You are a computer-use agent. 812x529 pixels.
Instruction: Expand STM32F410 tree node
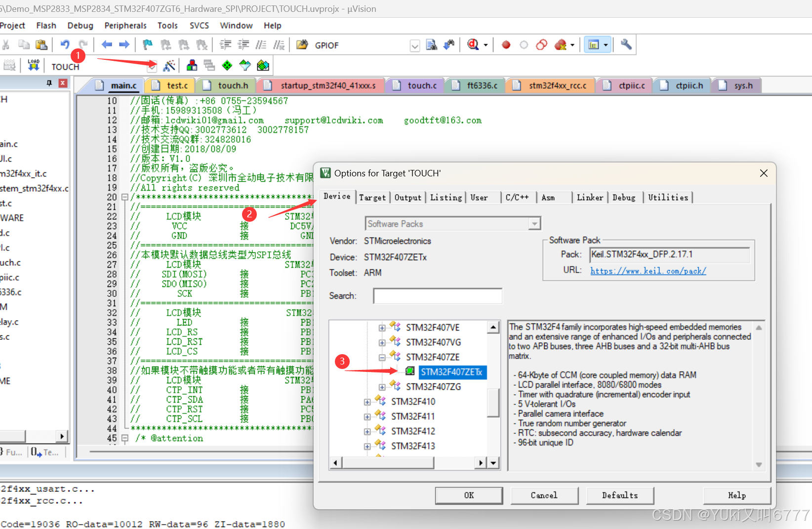point(367,402)
